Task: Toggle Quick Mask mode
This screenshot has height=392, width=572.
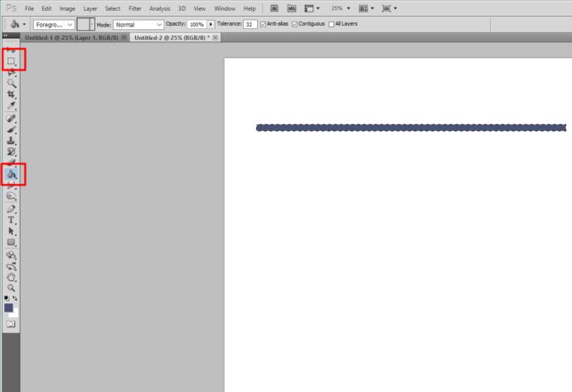Action: click(x=11, y=324)
